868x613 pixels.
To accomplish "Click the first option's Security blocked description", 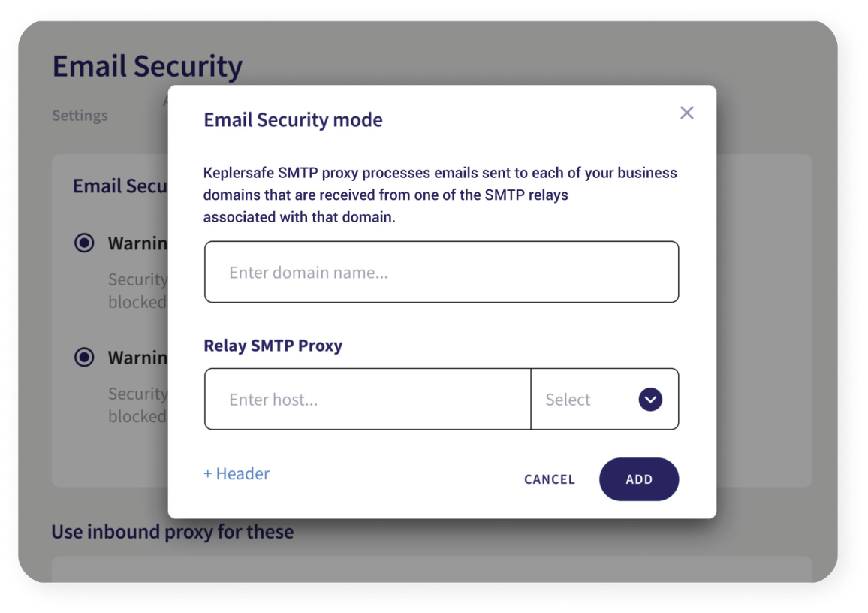I will click(x=138, y=291).
